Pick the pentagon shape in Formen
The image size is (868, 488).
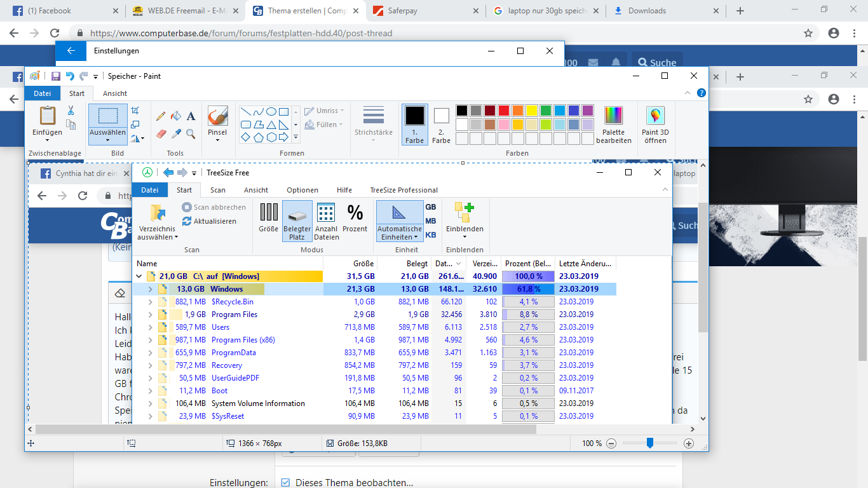click(x=259, y=137)
